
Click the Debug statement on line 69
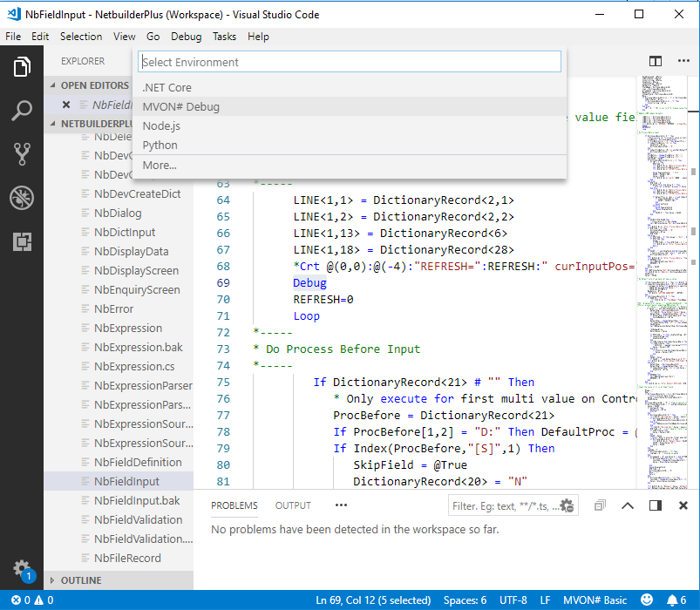pos(309,283)
